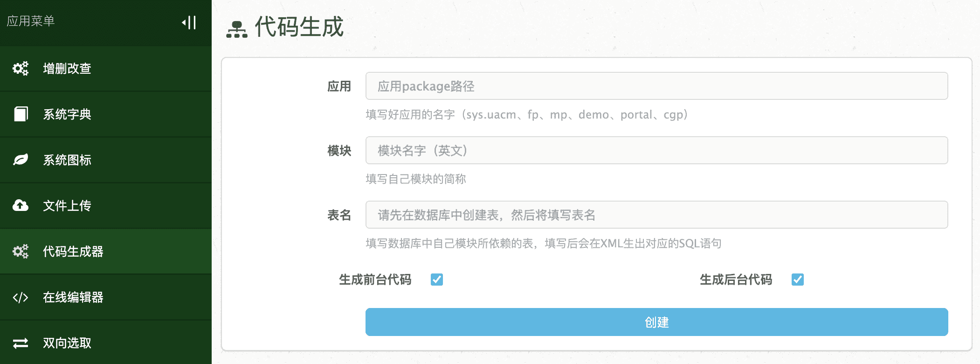Screen dimensions: 980x364
Task: Click the book icon beside 系统字典
Action: [21, 114]
